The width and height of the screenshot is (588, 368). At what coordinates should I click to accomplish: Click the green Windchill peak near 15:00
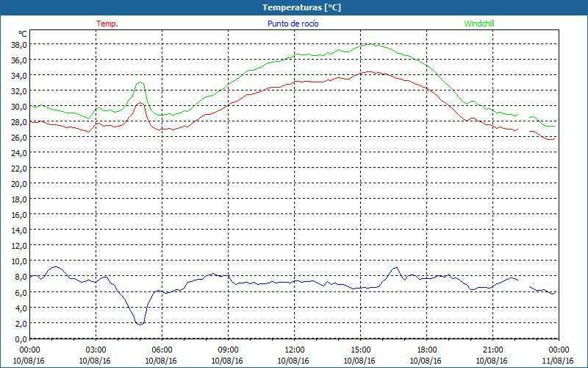(x=370, y=44)
